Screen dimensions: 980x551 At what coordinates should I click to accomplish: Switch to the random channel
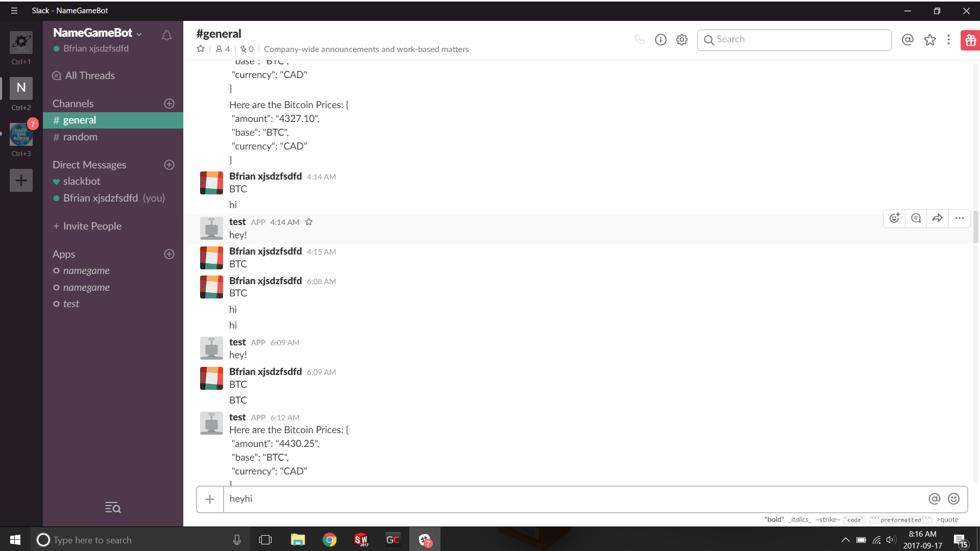click(80, 137)
